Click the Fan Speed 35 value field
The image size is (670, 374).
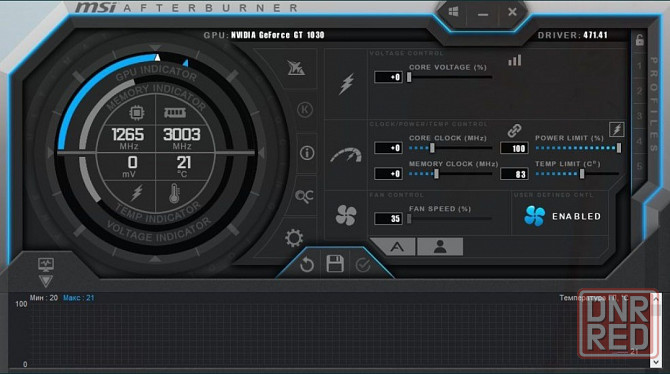pos(388,218)
